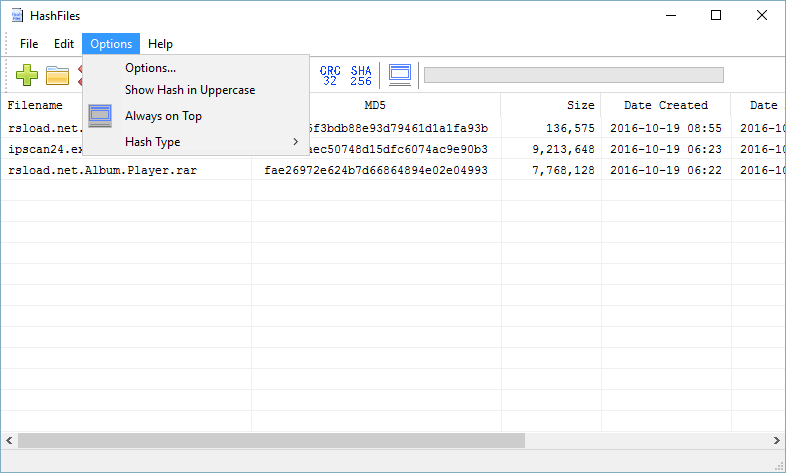This screenshot has width=786, height=473.
Task: Click the date 2016-10-19 06:23
Action: (666, 149)
